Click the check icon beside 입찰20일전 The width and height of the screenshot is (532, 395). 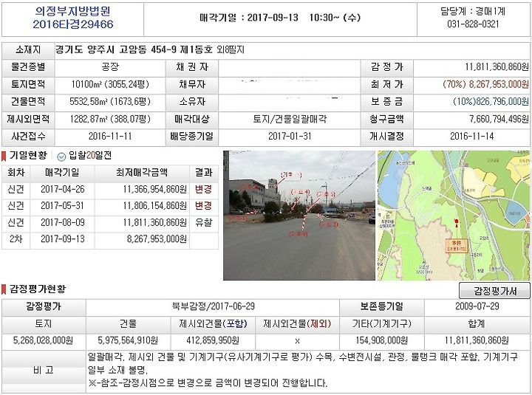[x=61, y=157]
